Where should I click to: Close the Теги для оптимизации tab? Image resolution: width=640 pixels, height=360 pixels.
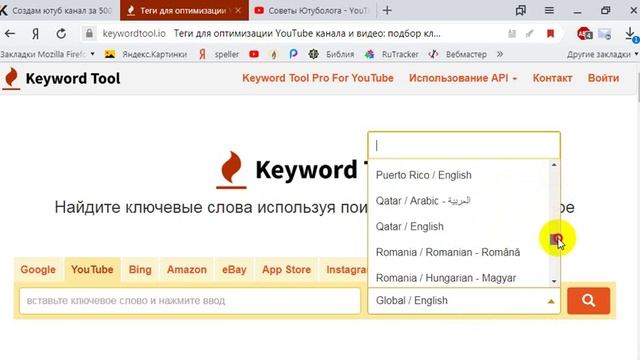pos(238,11)
